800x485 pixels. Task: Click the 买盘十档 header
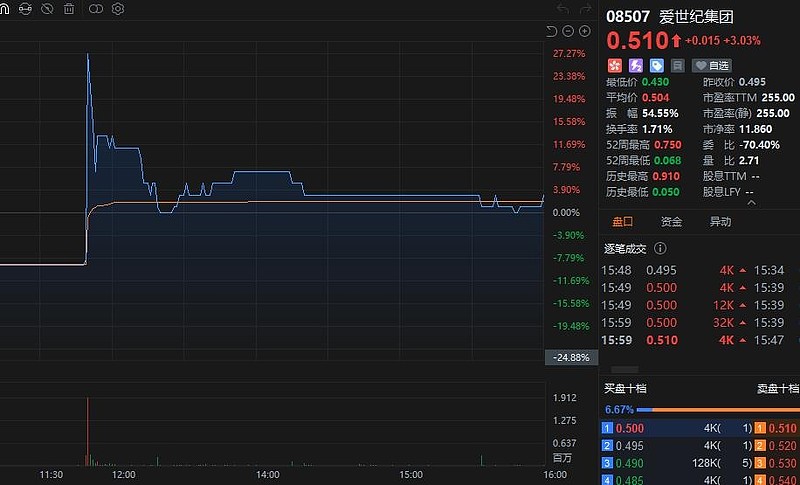pyautogui.click(x=625, y=389)
